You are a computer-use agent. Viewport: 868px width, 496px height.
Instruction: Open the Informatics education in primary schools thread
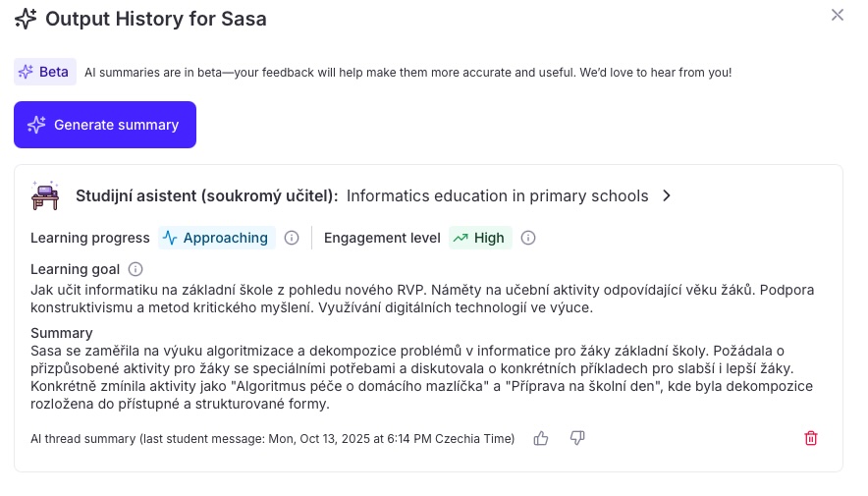497,195
